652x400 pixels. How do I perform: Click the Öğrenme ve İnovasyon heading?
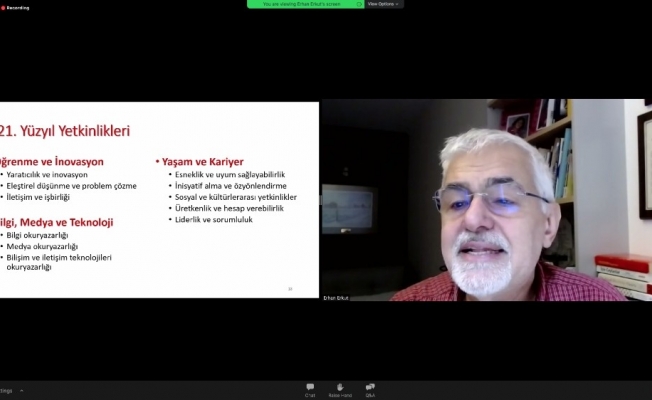coord(51,161)
